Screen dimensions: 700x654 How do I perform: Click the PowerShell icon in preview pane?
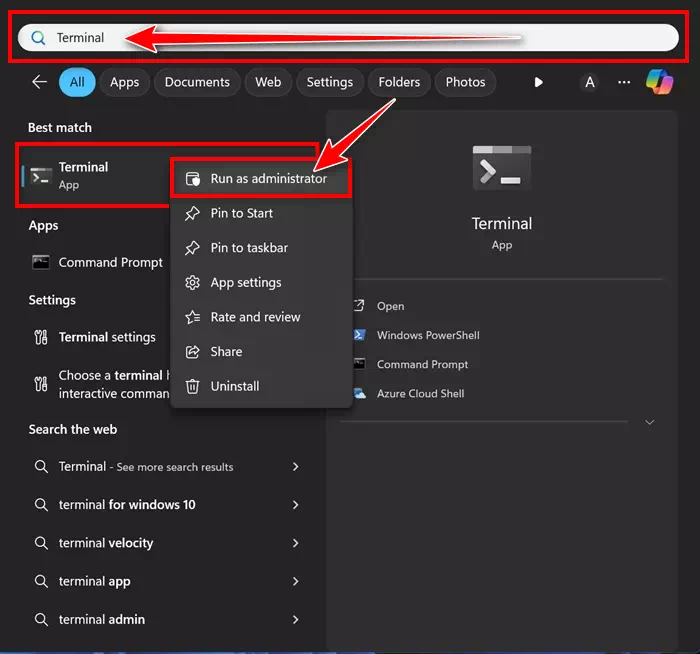[x=359, y=335]
